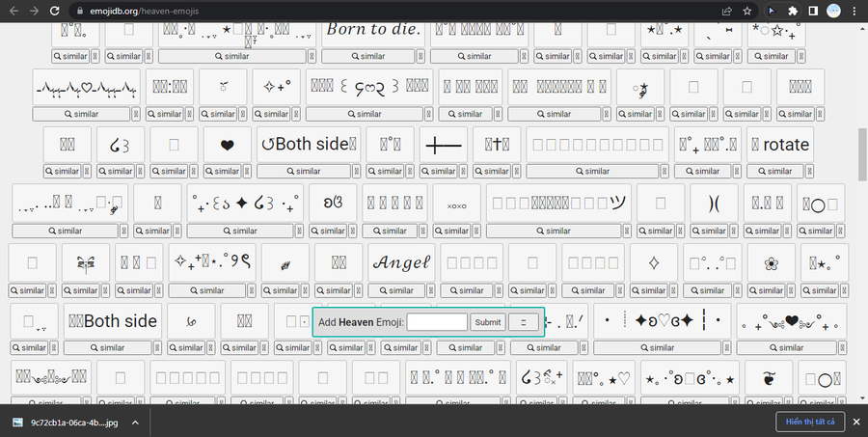The image size is (868, 437).
Task: Click the Add Heaven Emoji text field
Action: pyautogui.click(x=437, y=322)
